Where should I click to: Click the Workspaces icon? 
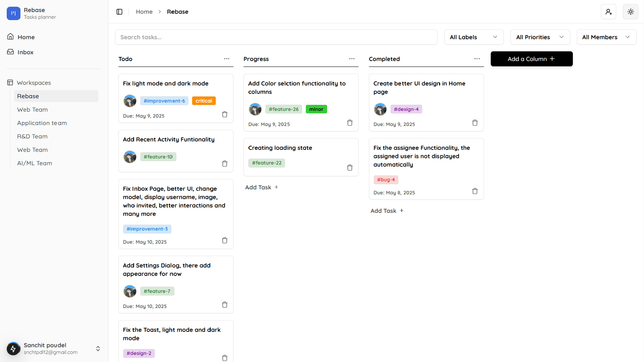(10, 82)
